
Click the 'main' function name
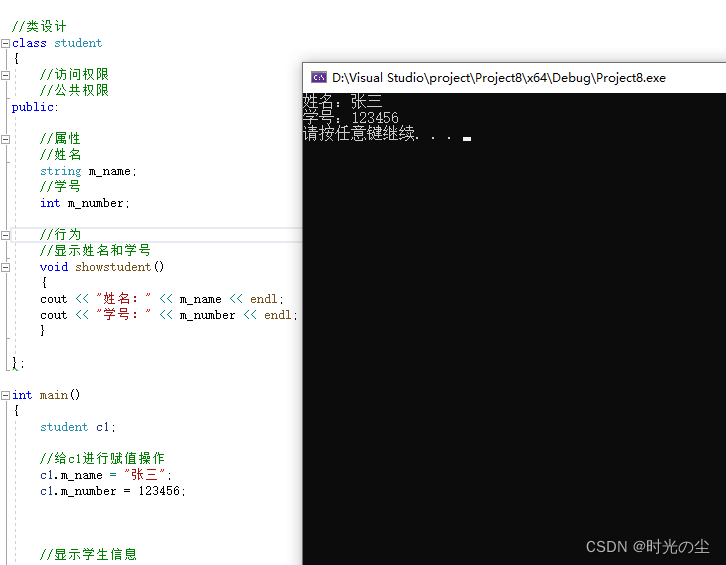pyautogui.click(x=54, y=395)
